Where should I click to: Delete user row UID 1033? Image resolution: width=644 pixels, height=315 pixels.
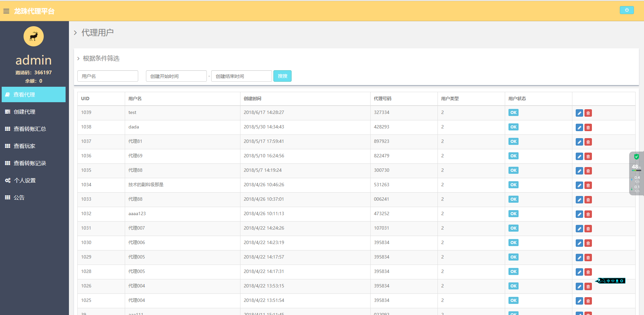click(588, 200)
